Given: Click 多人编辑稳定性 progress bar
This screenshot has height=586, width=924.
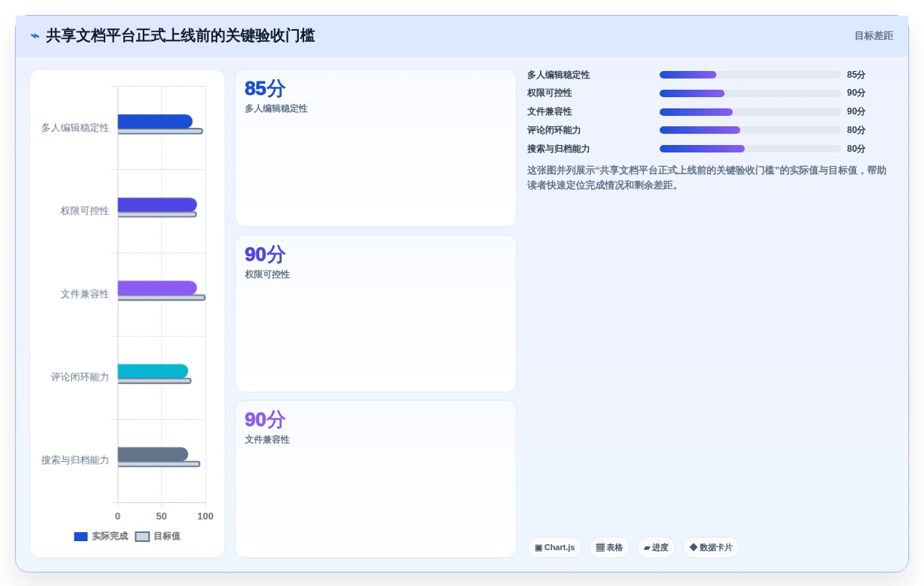Looking at the screenshot, I should click(750, 75).
